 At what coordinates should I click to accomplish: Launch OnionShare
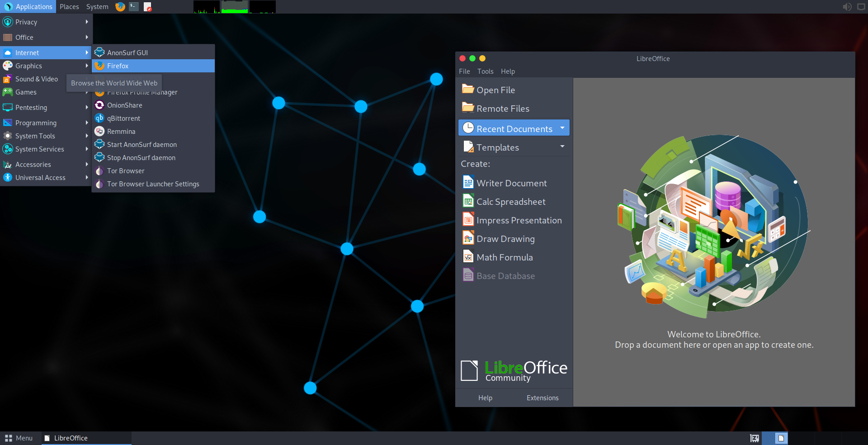pos(125,105)
